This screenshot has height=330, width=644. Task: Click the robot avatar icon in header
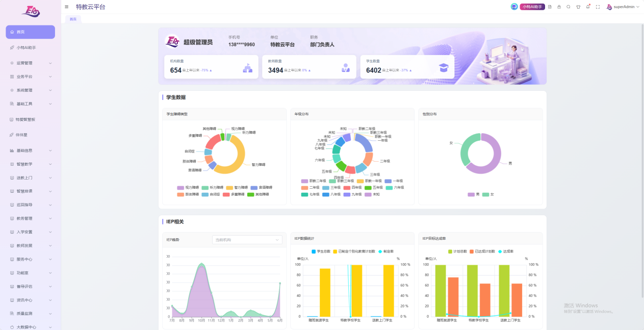coord(514,7)
